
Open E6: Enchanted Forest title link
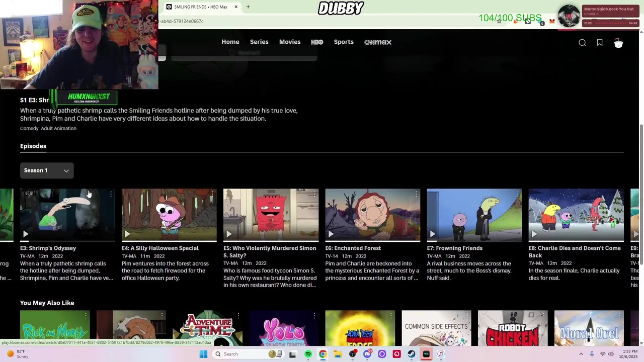(353, 248)
